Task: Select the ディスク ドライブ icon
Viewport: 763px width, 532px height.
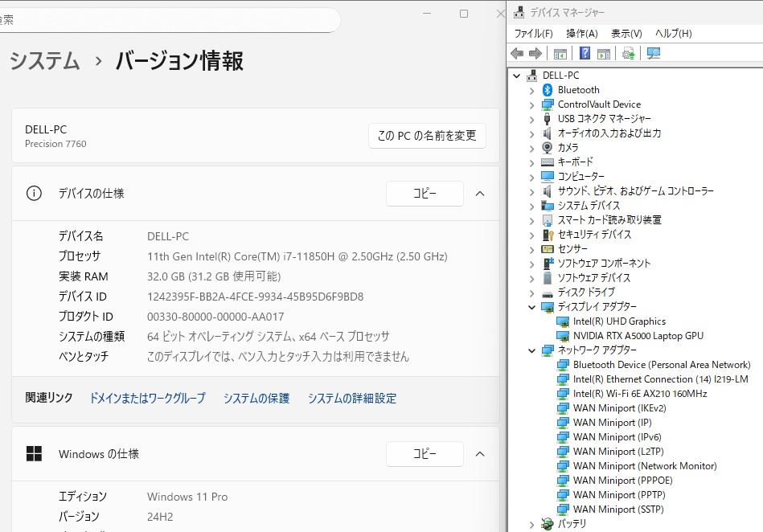Action: tap(548, 293)
